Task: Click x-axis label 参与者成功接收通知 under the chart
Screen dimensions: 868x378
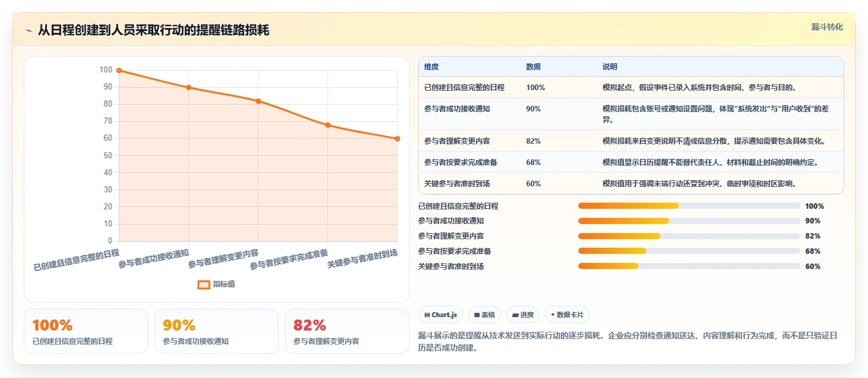Action: (154, 259)
